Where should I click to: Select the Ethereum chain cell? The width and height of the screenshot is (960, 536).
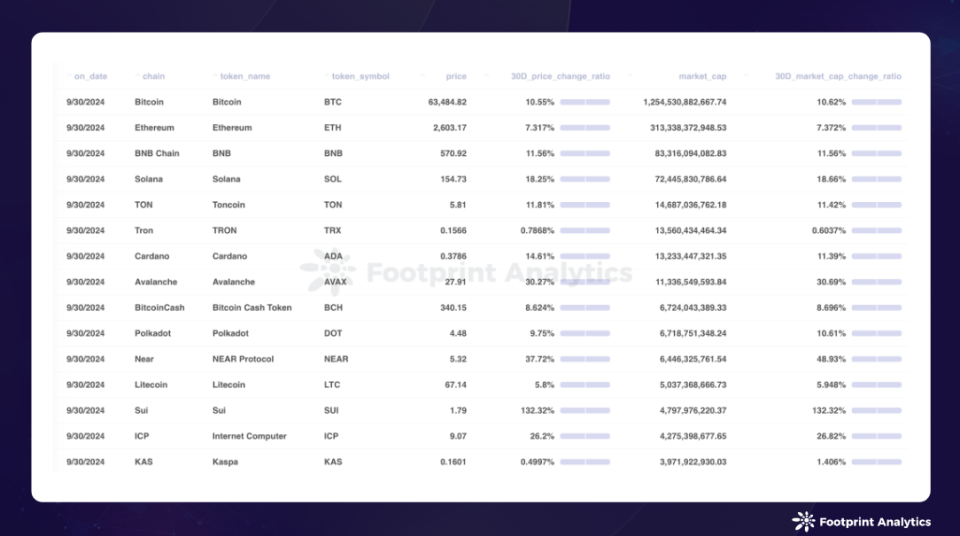click(154, 128)
